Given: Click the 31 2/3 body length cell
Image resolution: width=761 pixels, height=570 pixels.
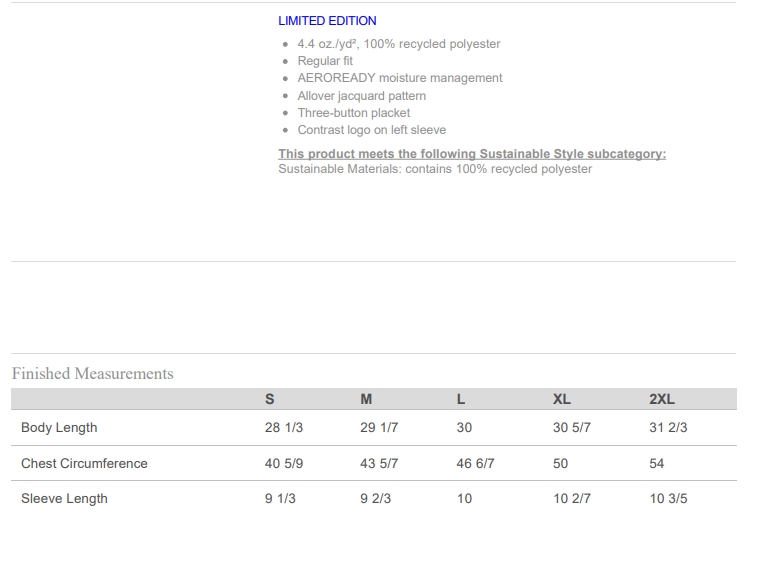Looking at the screenshot, I should pos(668,428).
